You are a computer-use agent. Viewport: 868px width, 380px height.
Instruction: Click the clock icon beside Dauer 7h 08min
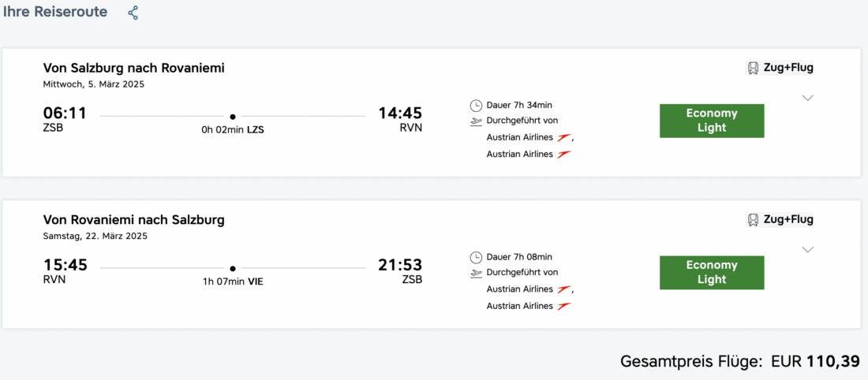click(476, 257)
